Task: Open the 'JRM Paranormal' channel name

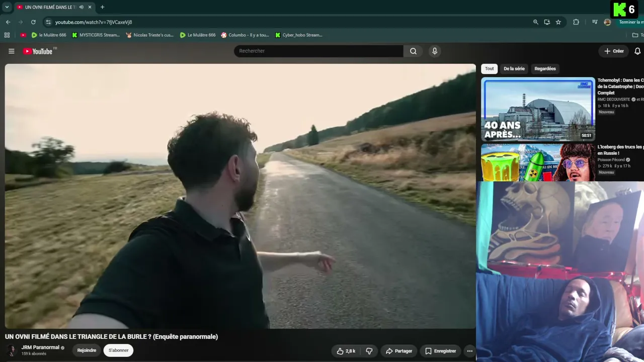Action: [40, 347]
